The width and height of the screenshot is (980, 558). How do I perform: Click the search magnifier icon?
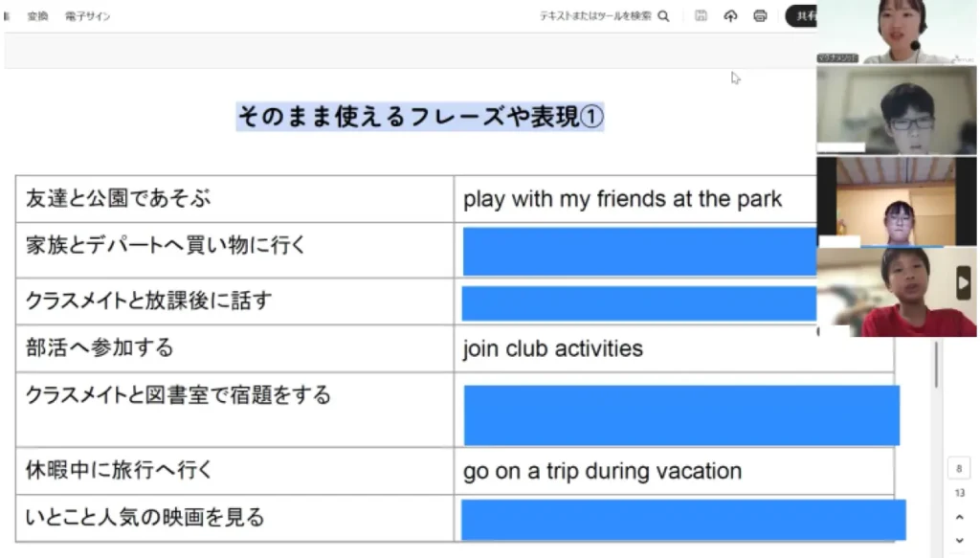coord(664,16)
